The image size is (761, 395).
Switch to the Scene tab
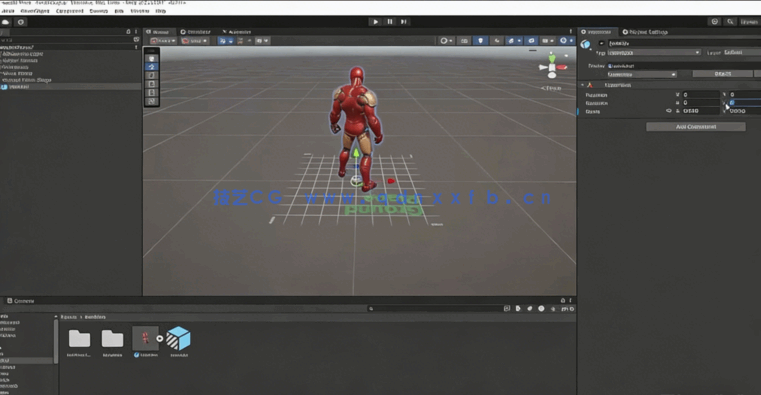(158, 32)
